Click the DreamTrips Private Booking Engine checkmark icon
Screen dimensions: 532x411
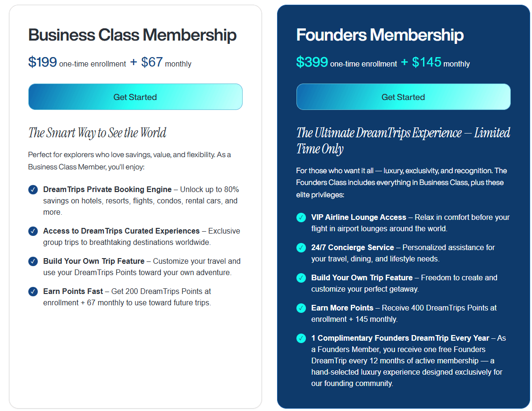point(33,189)
